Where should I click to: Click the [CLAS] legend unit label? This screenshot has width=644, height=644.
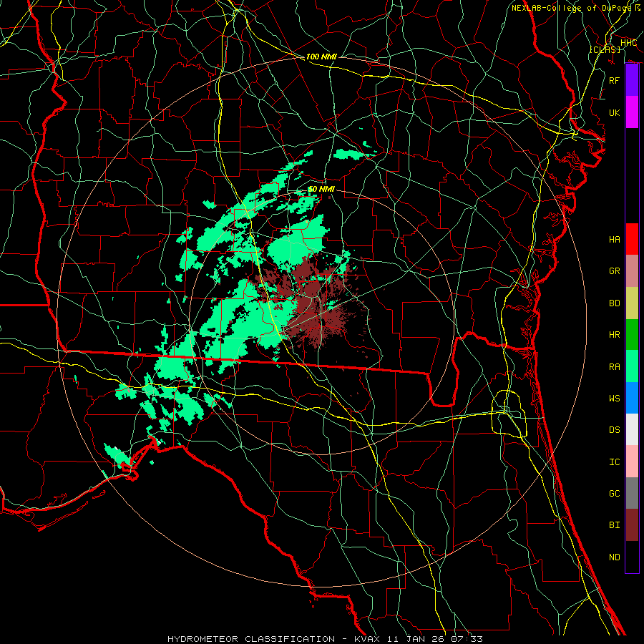point(605,49)
